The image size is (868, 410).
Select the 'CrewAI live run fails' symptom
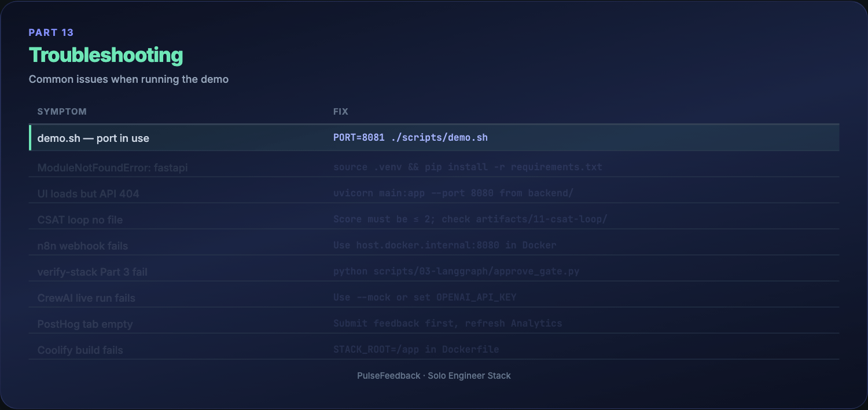(x=86, y=298)
